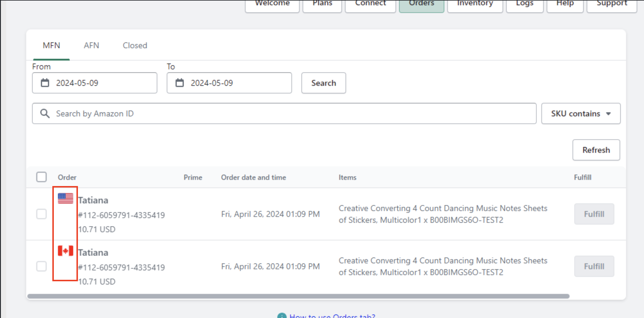Click the US flag icon on first order

[65, 198]
